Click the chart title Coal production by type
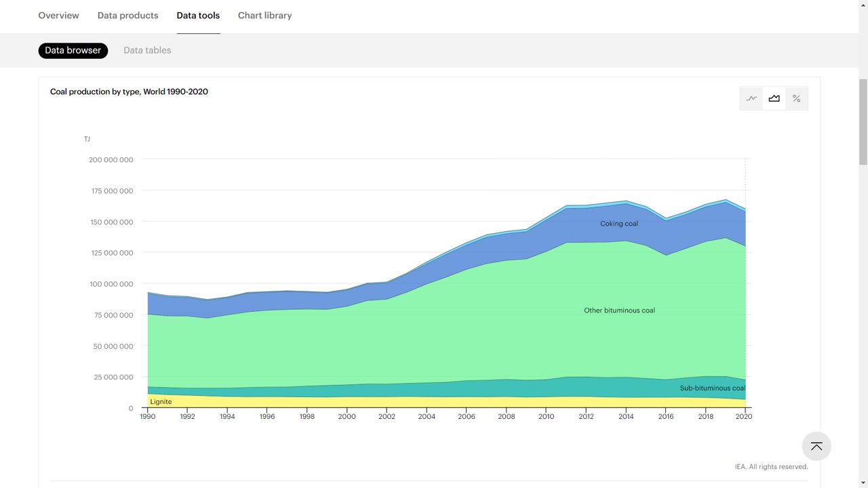The image size is (868, 488). click(x=129, y=91)
